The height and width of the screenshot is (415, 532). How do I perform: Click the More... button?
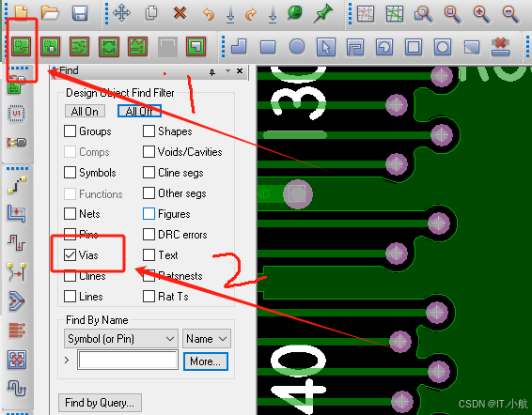(x=206, y=361)
